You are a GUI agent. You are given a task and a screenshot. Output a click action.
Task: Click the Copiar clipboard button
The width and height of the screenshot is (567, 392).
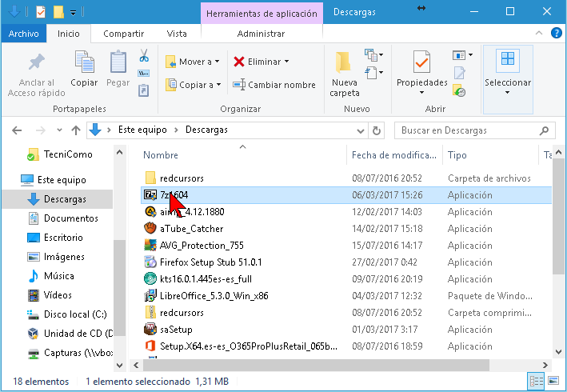click(x=84, y=69)
